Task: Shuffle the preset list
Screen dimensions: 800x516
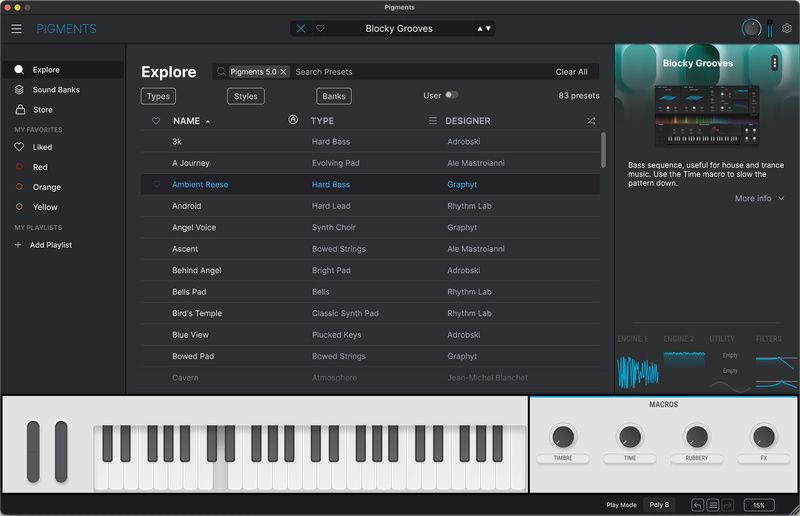Action: click(591, 121)
